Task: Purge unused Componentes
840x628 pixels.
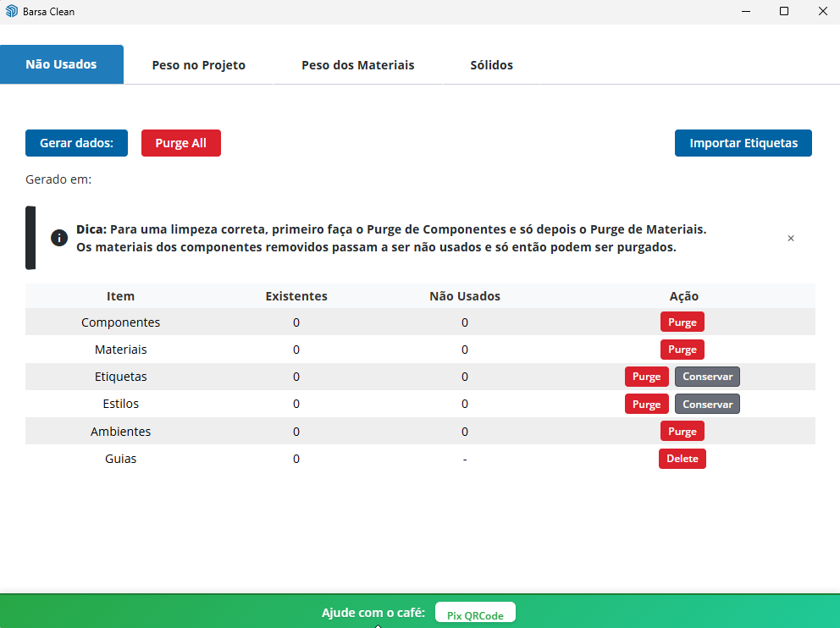Action: pyautogui.click(x=682, y=322)
